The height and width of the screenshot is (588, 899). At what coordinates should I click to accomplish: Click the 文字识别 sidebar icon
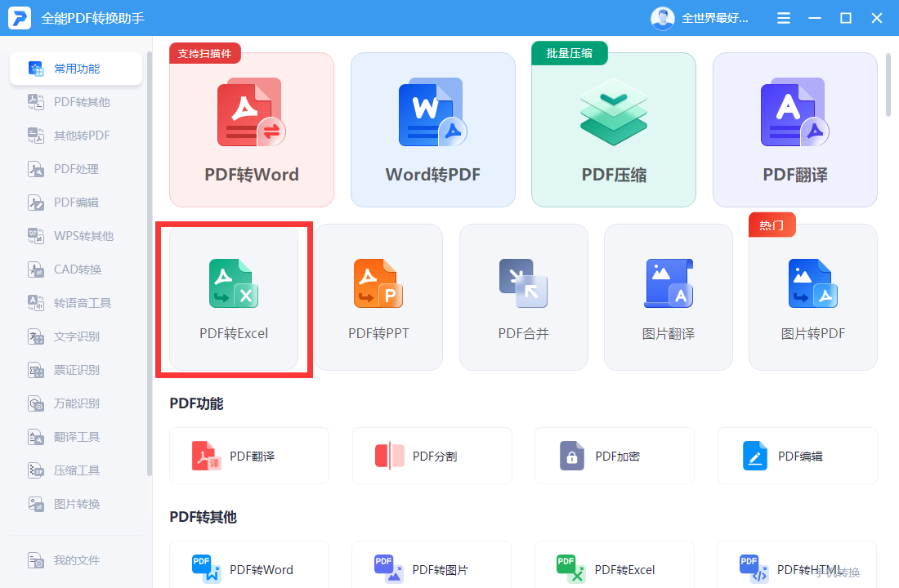coord(36,336)
